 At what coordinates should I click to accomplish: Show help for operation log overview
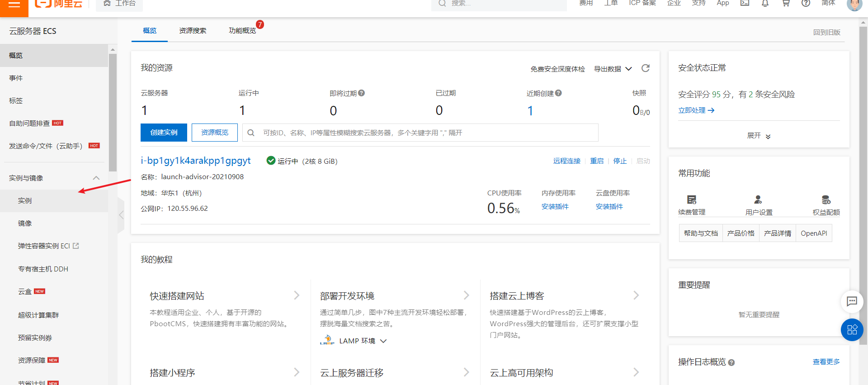pyautogui.click(x=731, y=362)
